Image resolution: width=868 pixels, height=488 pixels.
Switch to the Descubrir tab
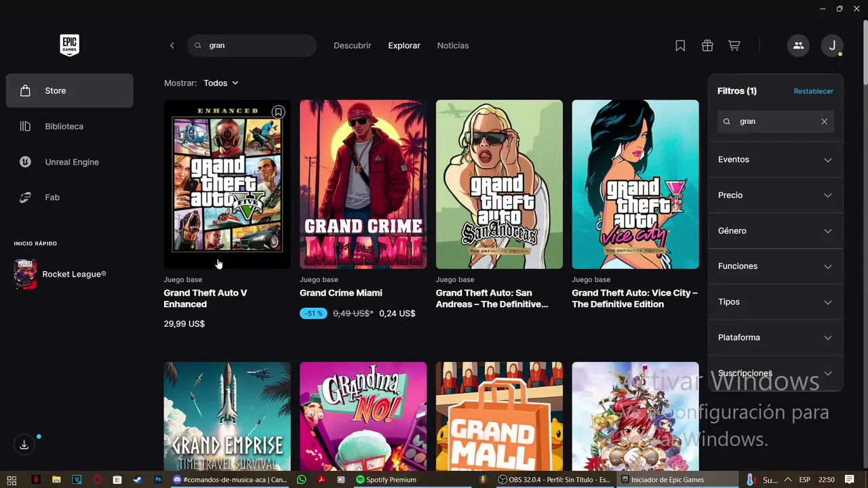(353, 45)
